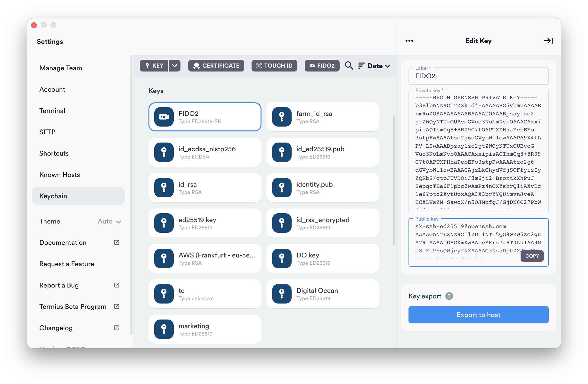This screenshot has height=384, width=588.
Task: Click the Key export help question mark
Action: tap(449, 296)
